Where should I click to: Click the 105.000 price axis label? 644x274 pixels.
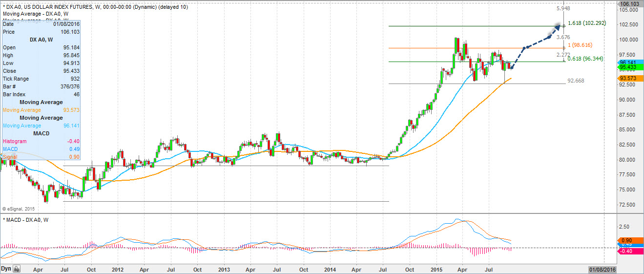pos(630,10)
